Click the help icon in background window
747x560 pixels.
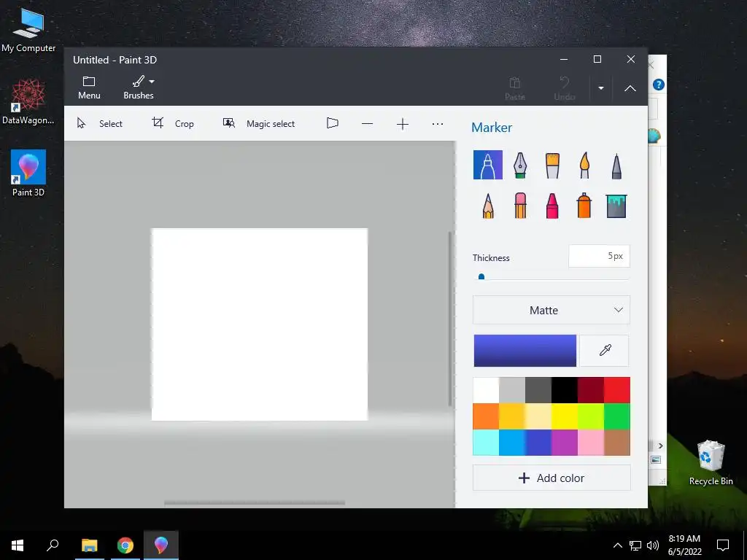click(x=659, y=85)
